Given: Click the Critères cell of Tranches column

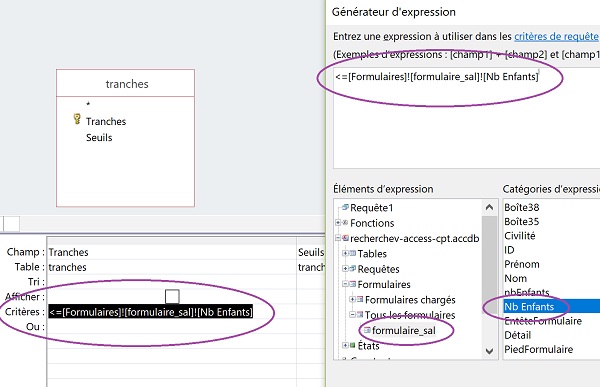Looking at the screenshot, I should [x=172, y=312].
